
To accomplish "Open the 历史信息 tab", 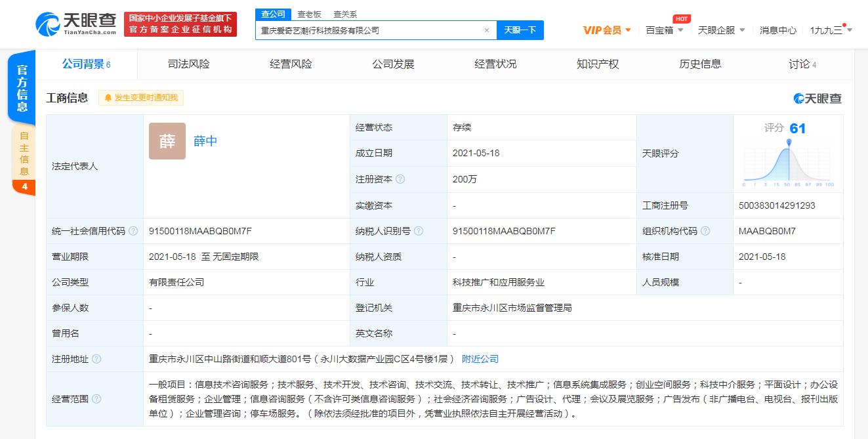I will tap(700, 64).
